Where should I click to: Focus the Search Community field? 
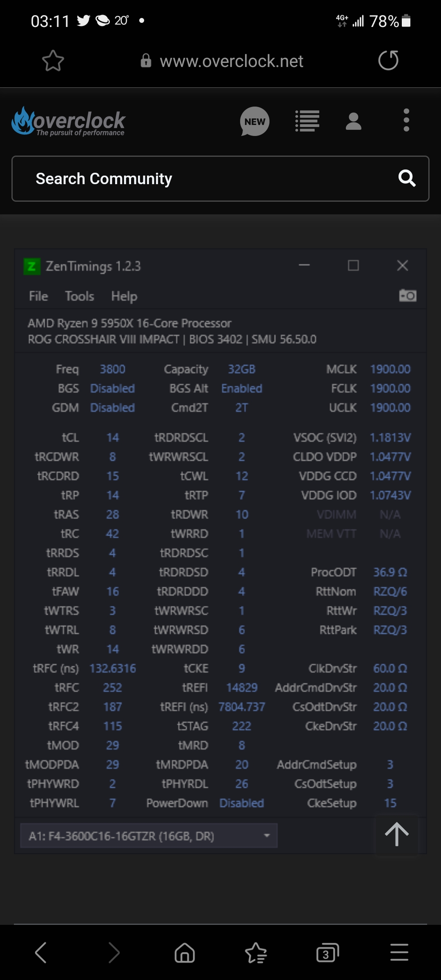(220, 178)
